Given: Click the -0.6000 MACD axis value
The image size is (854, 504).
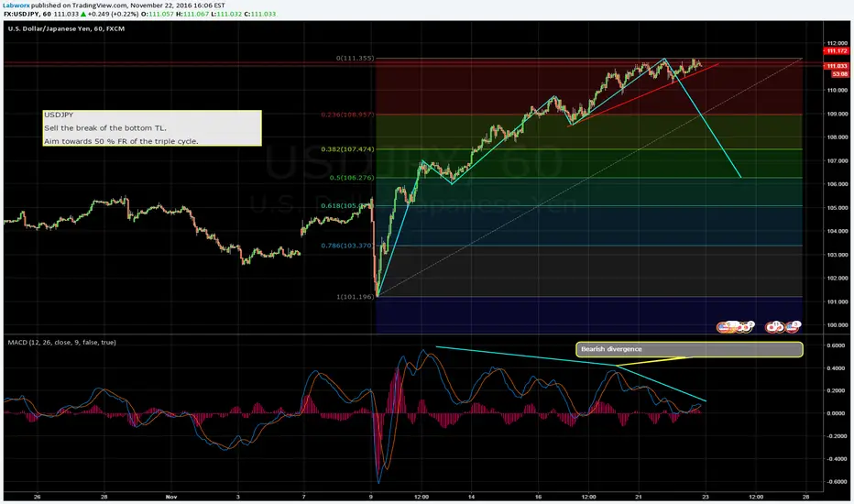Looking at the screenshot, I should 835,482.
